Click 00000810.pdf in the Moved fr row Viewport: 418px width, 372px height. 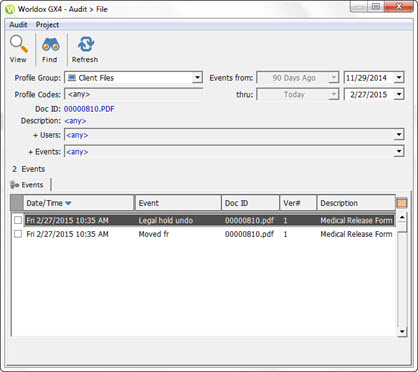point(249,234)
